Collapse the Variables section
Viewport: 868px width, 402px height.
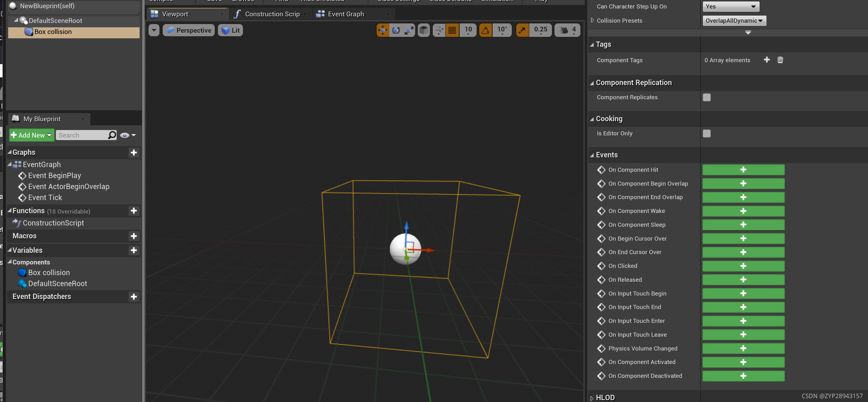tap(9, 250)
